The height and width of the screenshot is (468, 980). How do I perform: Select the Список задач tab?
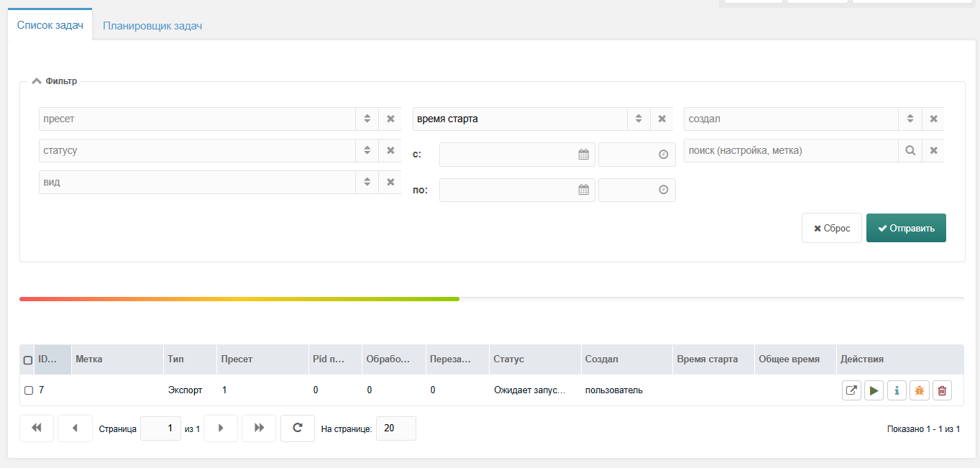pos(50,25)
